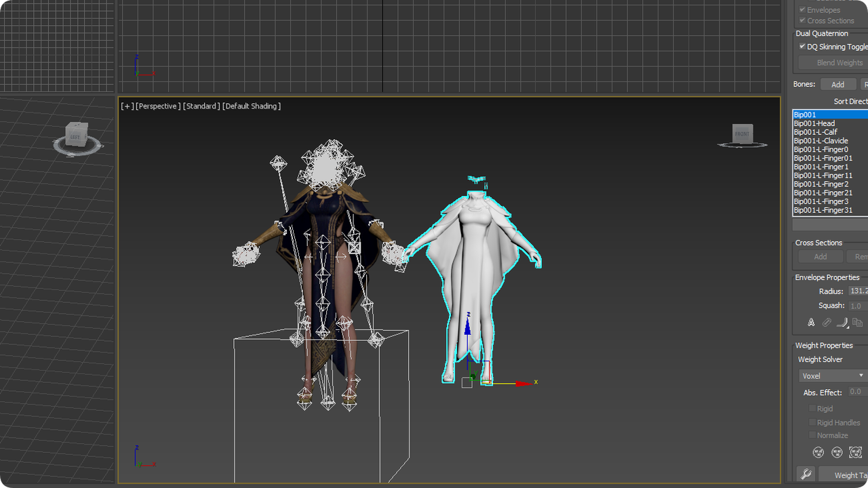
Task: Click the Include Selected Verts icon
Action: pyautogui.click(x=837, y=452)
